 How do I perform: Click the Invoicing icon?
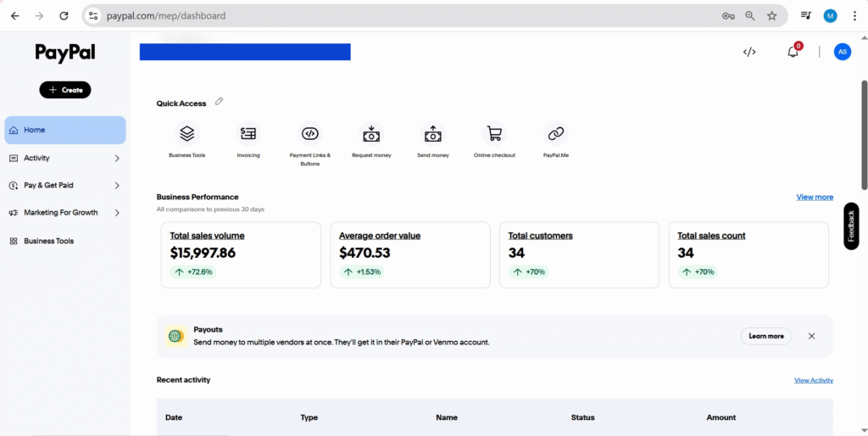248,134
